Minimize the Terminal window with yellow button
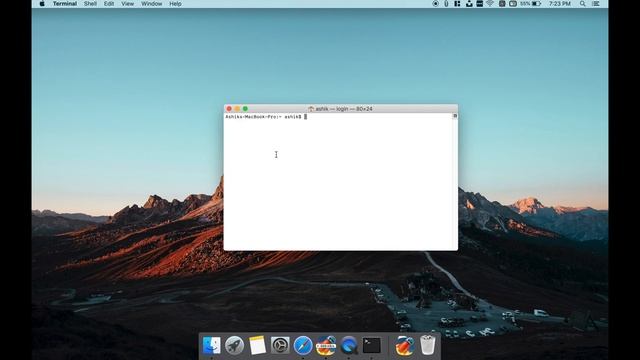 pos(237,109)
